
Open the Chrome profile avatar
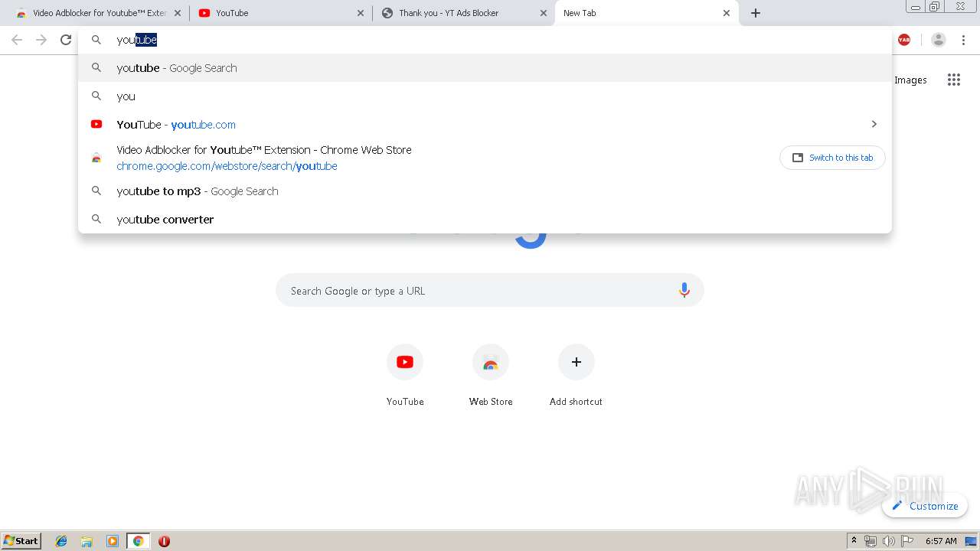point(939,40)
